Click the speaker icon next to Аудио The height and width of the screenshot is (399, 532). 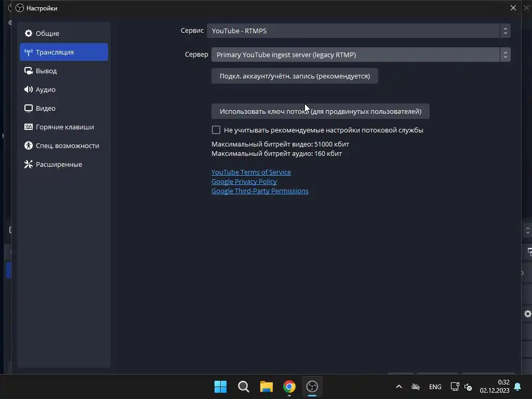coord(29,89)
